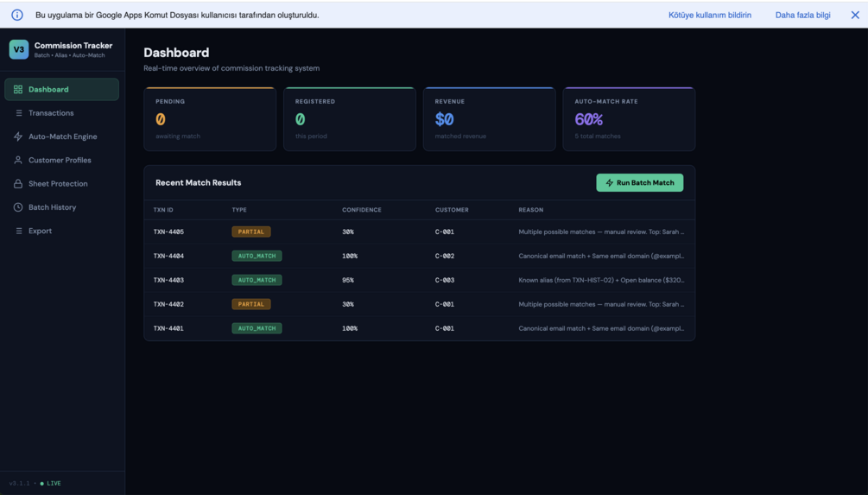Click the PARTIAL badge for TXN-4402
The width and height of the screenshot is (868, 495).
pos(251,304)
